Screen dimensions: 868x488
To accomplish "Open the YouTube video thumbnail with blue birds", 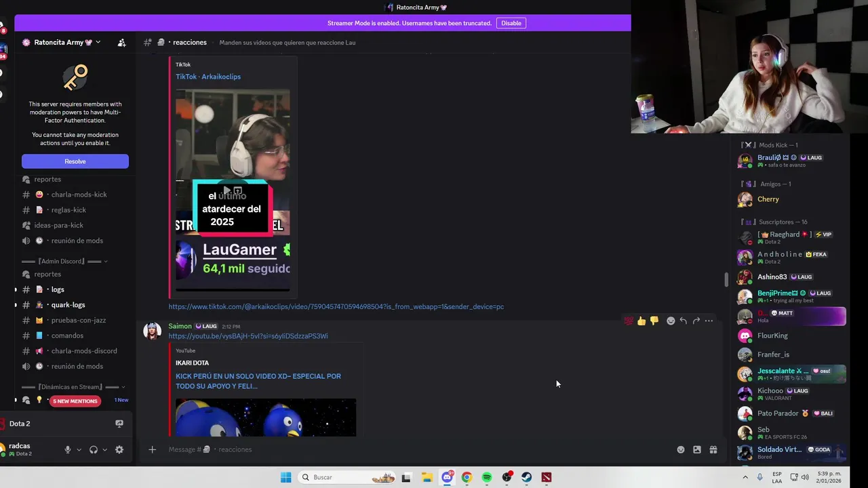I will click(266, 418).
